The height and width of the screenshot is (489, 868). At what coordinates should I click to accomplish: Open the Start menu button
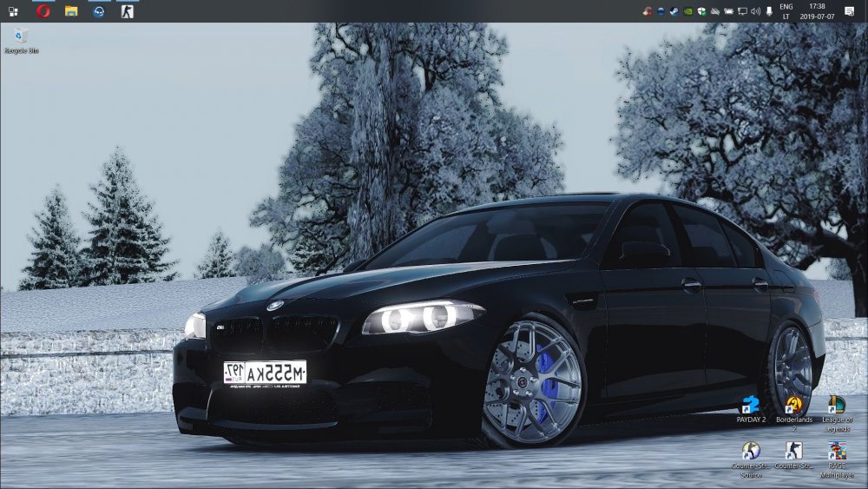[x=13, y=11]
